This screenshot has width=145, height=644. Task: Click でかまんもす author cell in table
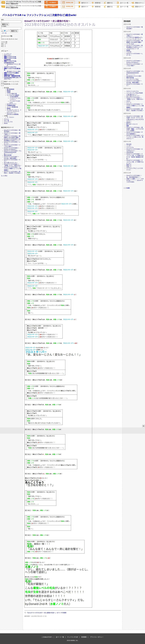click(x=54, y=40)
